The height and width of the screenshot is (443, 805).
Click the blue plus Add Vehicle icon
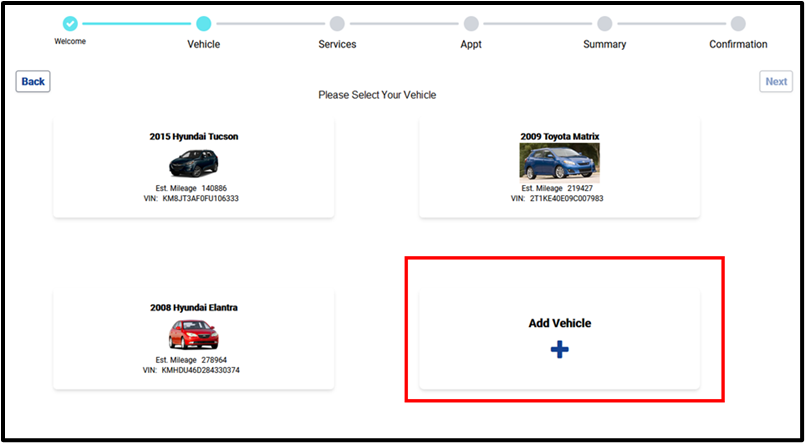point(559,349)
